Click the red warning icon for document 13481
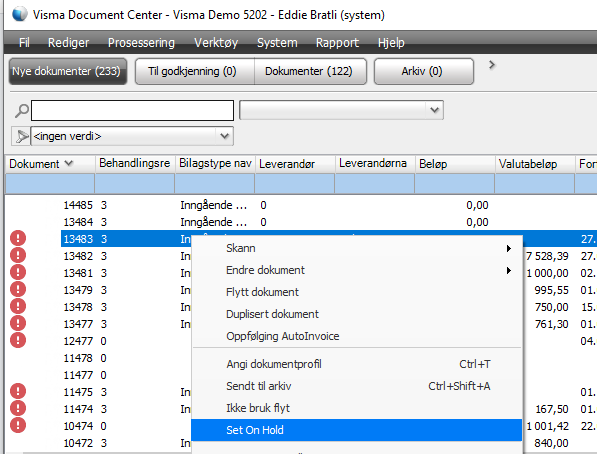Viewport: 597px width, 454px height. point(18,272)
